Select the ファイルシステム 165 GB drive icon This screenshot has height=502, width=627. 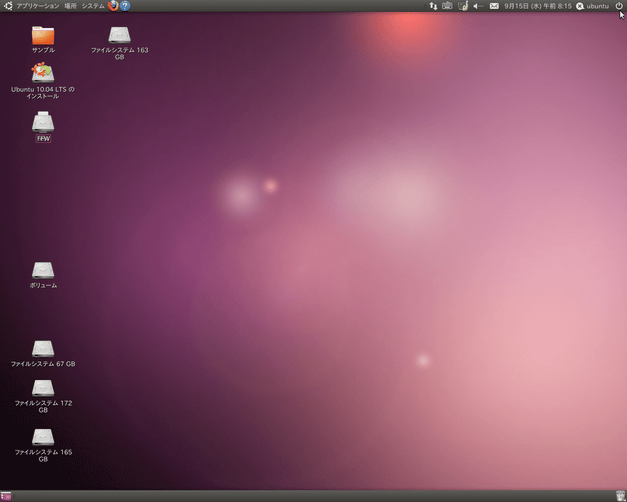pyautogui.click(x=43, y=437)
